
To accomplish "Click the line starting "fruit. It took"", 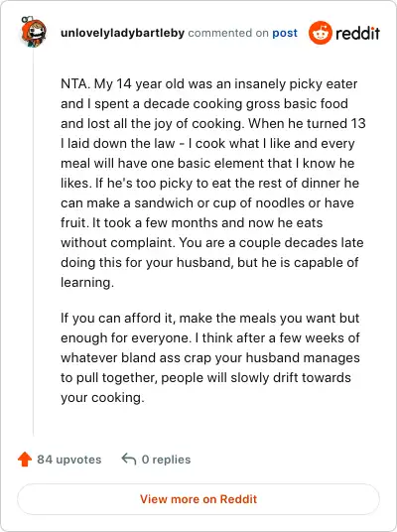I will pos(192,222).
